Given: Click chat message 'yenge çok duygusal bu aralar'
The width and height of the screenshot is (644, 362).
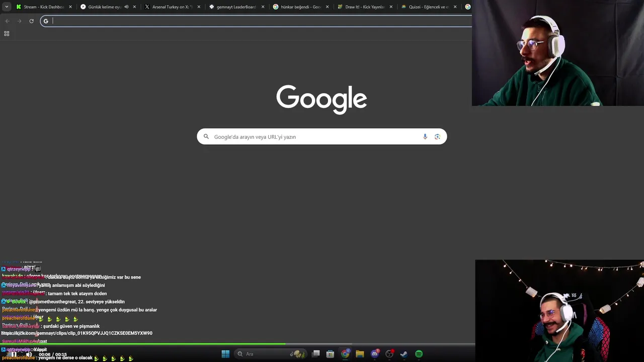Looking at the screenshot, I should (126, 310).
